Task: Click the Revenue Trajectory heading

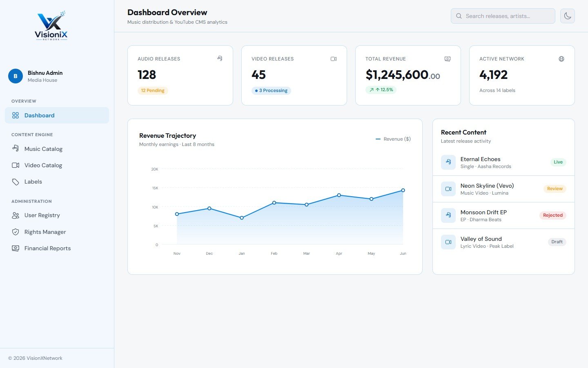Action: click(167, 136)
